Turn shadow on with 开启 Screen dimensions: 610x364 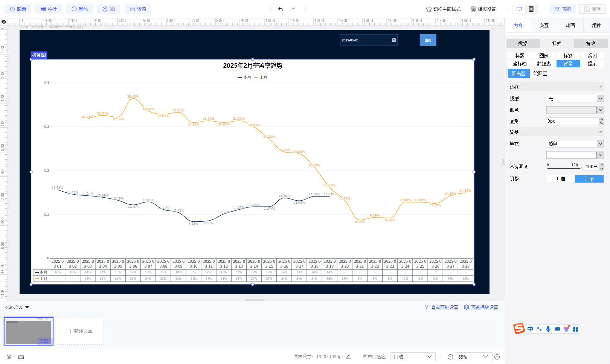click(561, 179)
